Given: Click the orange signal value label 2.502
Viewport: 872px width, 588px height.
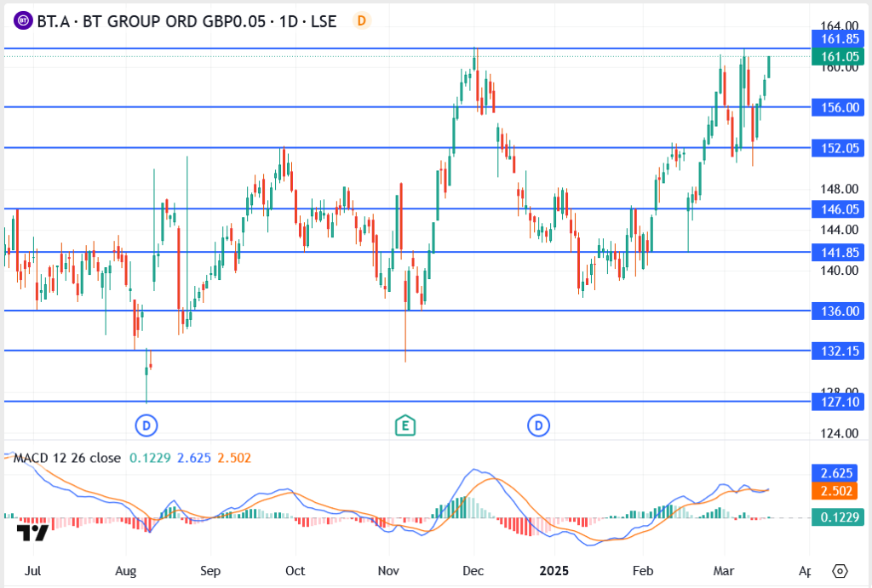Looking at the screenshot, I should pos(839,491).
